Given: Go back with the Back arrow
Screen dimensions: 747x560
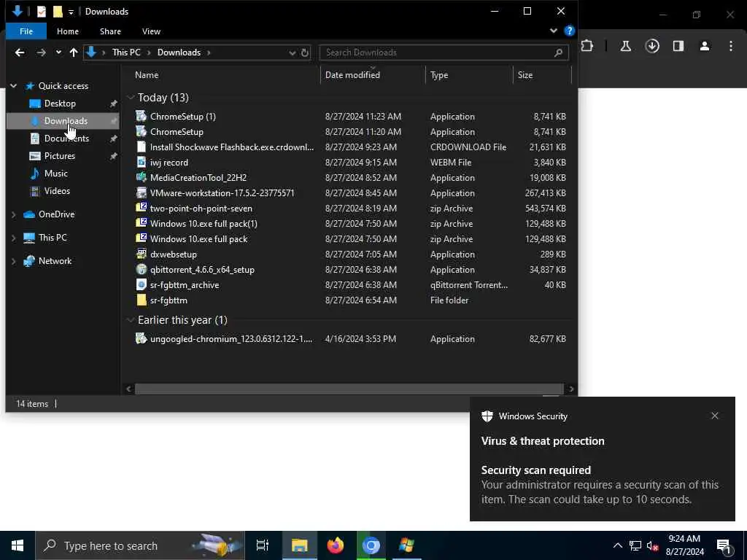Looking at the screenshot, I should click(x=20, y=52).
